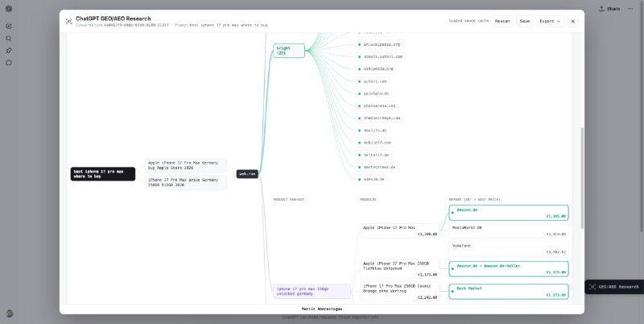
Task: Collapse the bright (22) node
Action: 289,51
